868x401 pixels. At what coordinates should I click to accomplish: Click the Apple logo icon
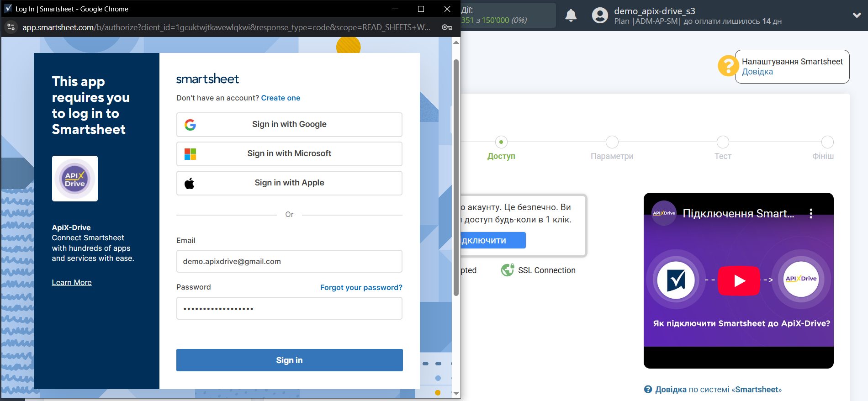[x=190, y=184]
